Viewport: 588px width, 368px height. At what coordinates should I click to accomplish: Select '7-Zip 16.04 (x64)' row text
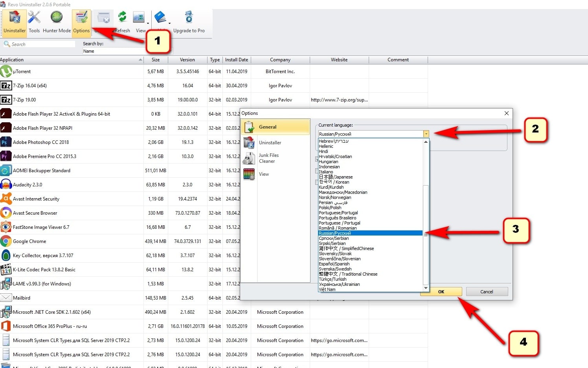tap(30, 86)
